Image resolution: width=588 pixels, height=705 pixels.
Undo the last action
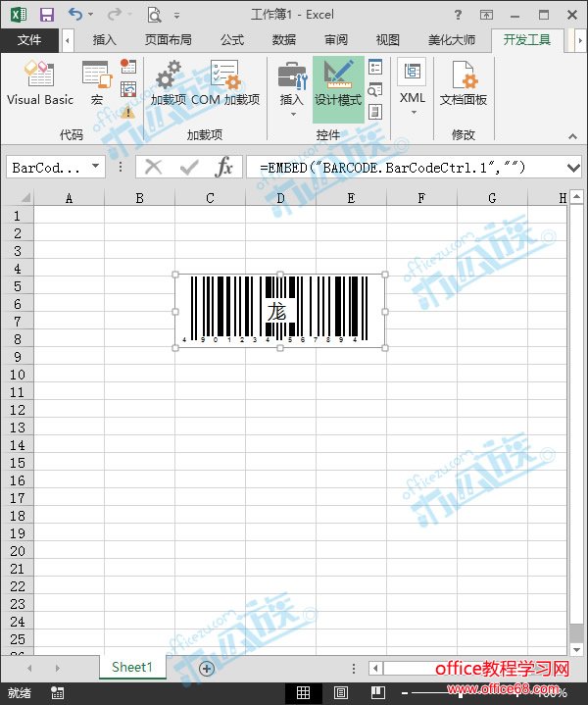tap(74, 15)
